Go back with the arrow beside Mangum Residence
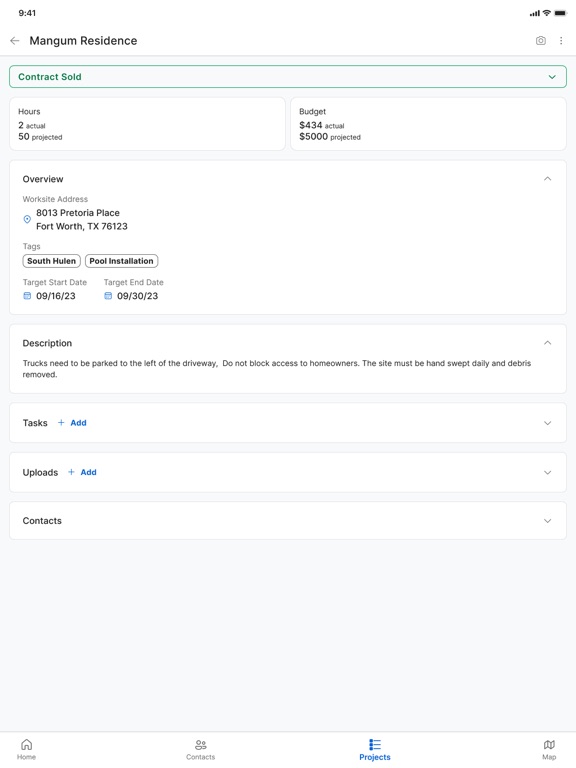Image resolution: width=576 pixels, height=768 pixels. coord(15,41)
